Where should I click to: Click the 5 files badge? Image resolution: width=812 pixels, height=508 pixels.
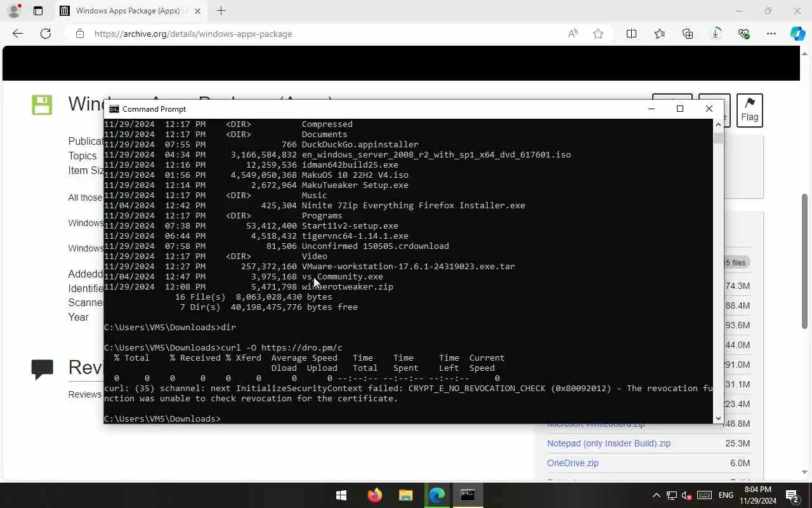[x=735, y=262]
